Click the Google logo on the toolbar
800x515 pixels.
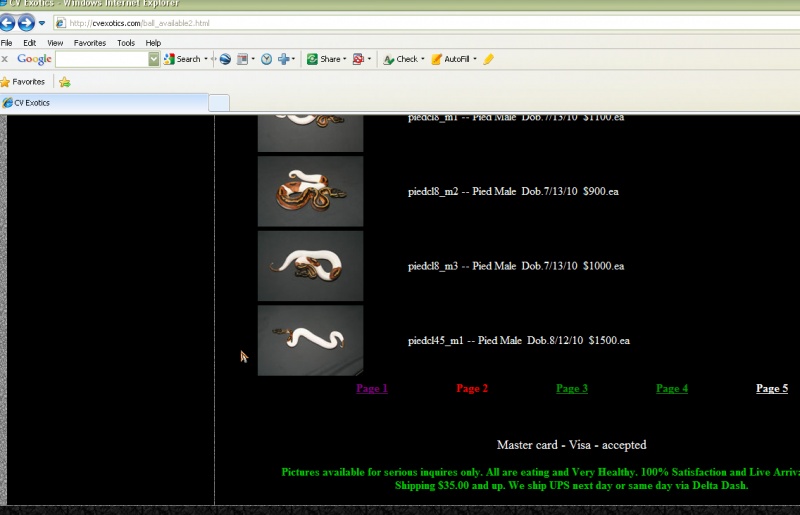click(x=34, y=59)
